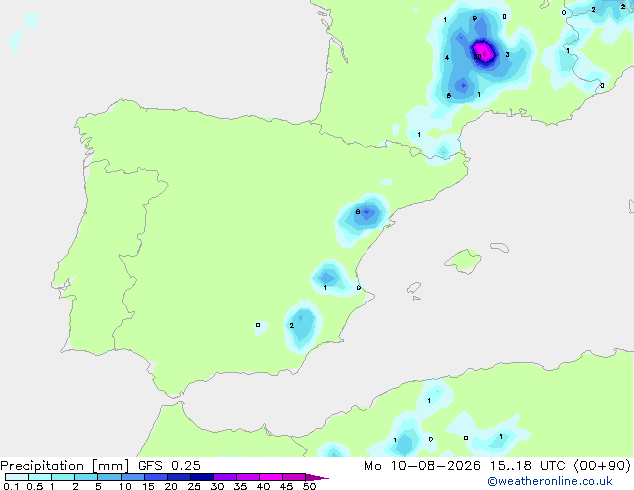This screenshot has height=490, width=634.
Task: Pick the 40–45 mm magenta legend swatch
Action: point(271,477)
